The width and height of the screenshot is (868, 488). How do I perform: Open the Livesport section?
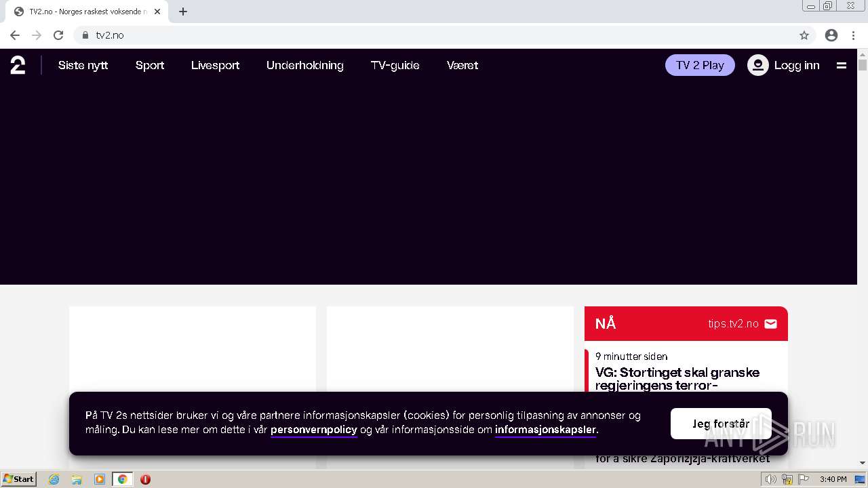[x=215, y=66]
